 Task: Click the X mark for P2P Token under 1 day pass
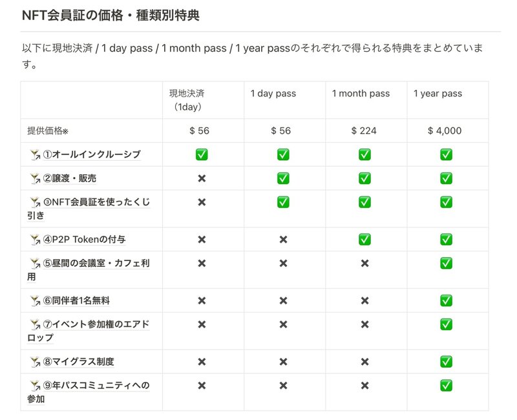coord(283,239)
